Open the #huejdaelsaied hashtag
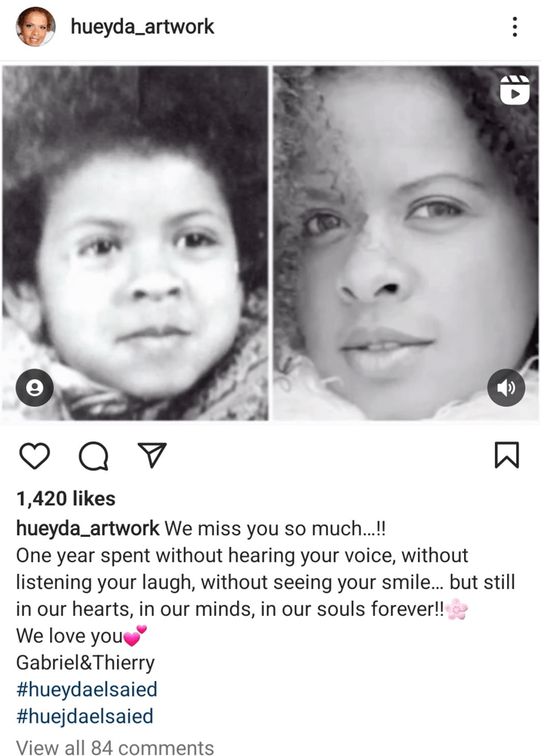This screenshot has width=541, height=756. [85, 716]
